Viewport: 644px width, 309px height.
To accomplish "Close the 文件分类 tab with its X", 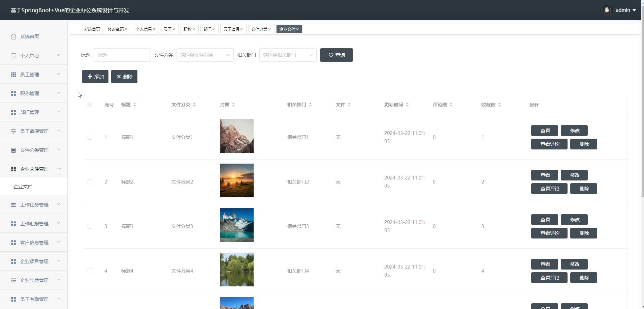I will click(269, 29).
